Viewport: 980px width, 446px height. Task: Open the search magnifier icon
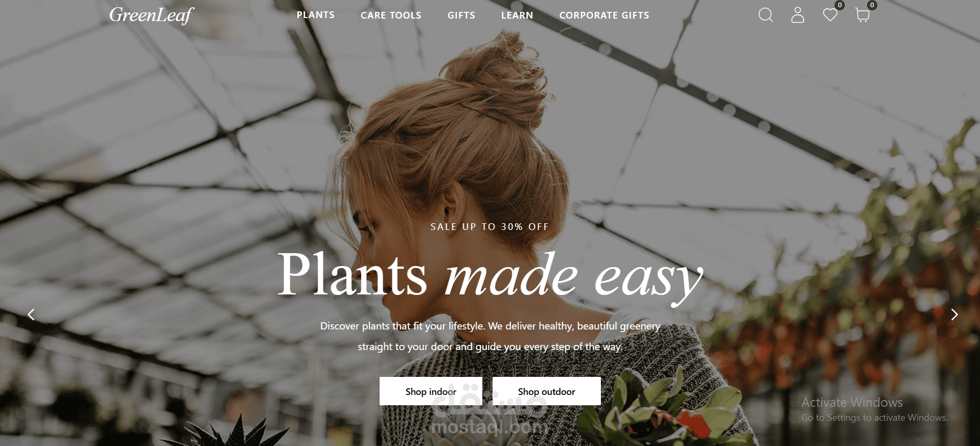[x=766, y=15]
